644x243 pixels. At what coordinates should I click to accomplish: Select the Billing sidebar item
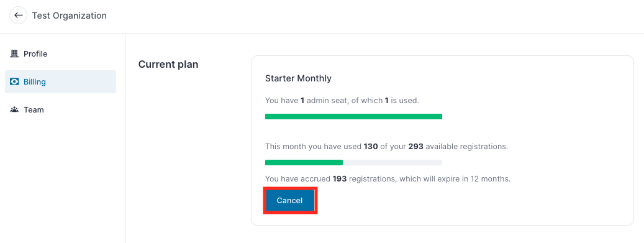click(60, 82)
